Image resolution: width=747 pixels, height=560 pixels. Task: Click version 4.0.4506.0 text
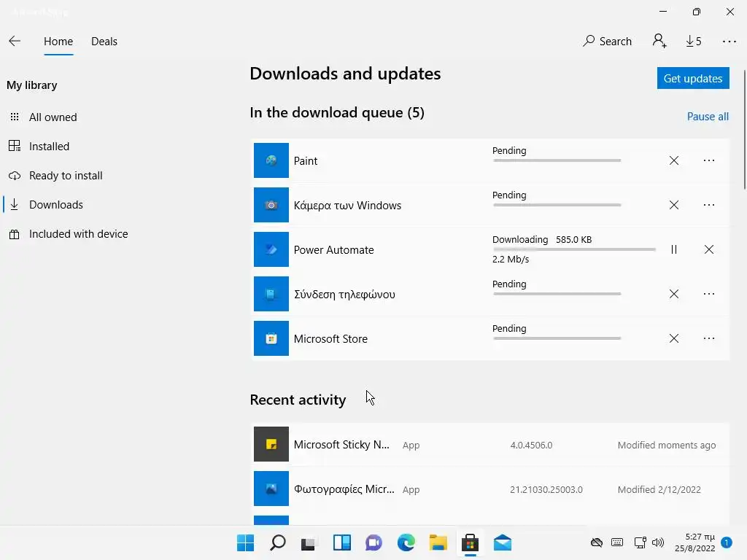531,446
